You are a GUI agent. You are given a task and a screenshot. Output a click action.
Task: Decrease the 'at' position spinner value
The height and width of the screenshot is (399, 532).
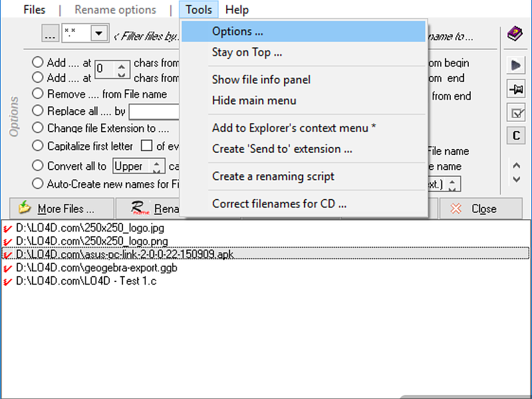pyautogui.click(x=122, y=74)
